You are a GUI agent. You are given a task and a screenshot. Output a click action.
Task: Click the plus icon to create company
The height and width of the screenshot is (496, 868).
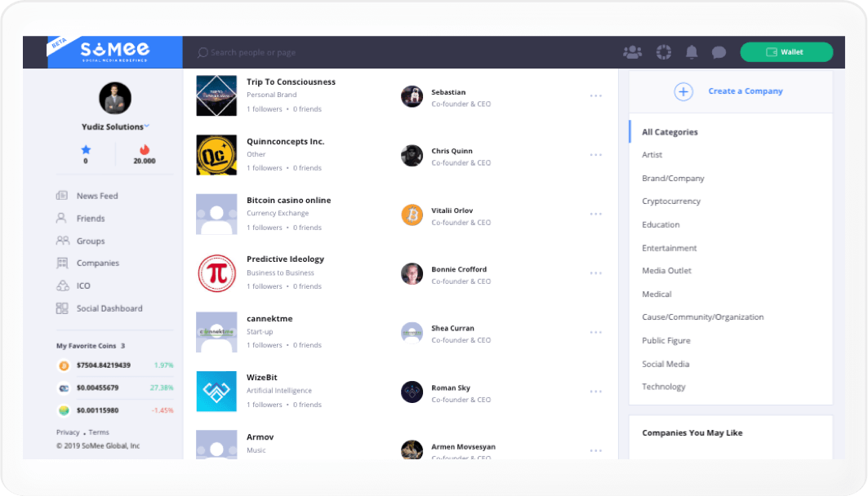pyautogui.click(x=683, y=91)
